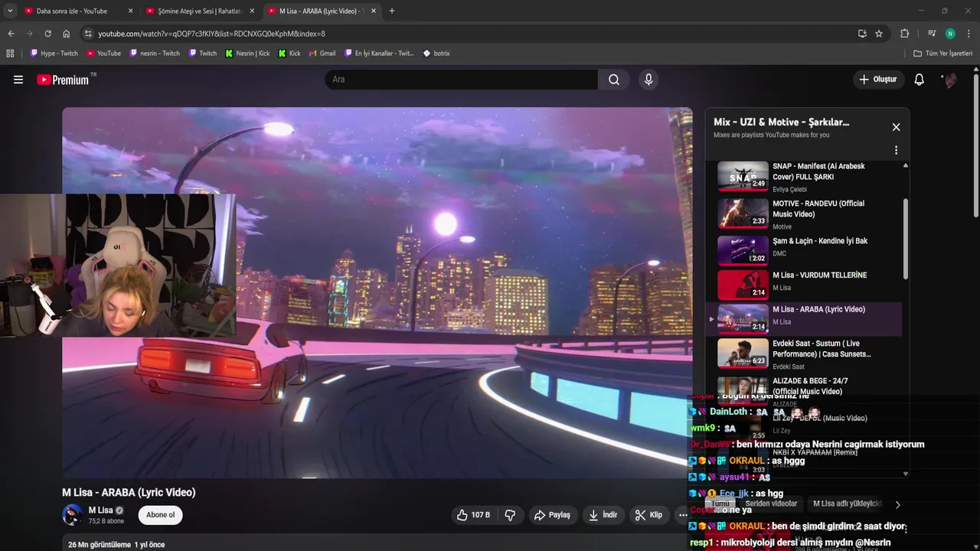Click the Oluştur create button

(878, 80)
